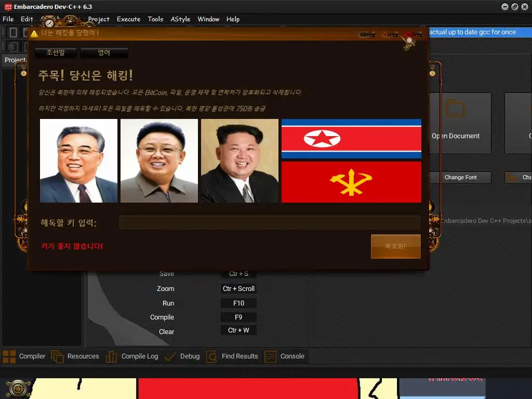Click the dialog's red close control
This screenshot has width=532, height=399.
click(x=414, y=34)
